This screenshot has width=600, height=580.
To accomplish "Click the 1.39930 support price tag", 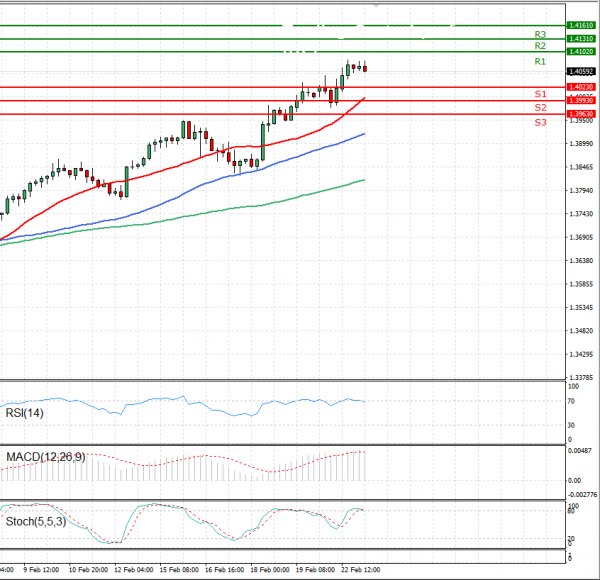I will 581,100.
